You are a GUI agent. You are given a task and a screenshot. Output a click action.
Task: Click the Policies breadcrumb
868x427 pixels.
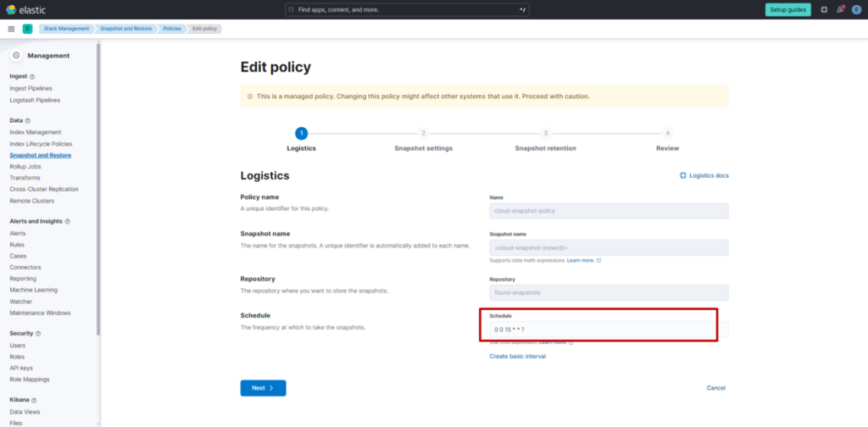click(171, 29)
